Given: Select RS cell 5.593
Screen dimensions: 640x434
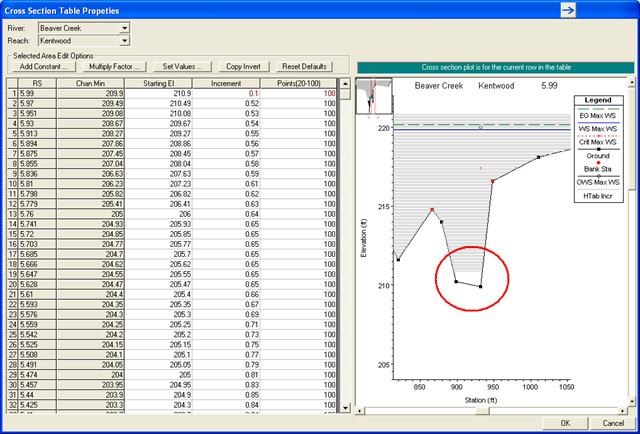Looking at the screenshot, I should (x=37, y=304).
